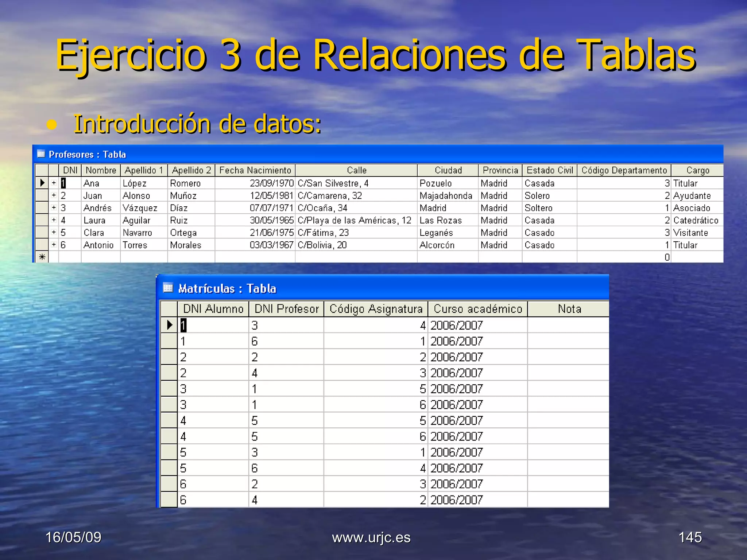Click the city 'Leganés'
The image size is (747, 560).
point(448,232)
